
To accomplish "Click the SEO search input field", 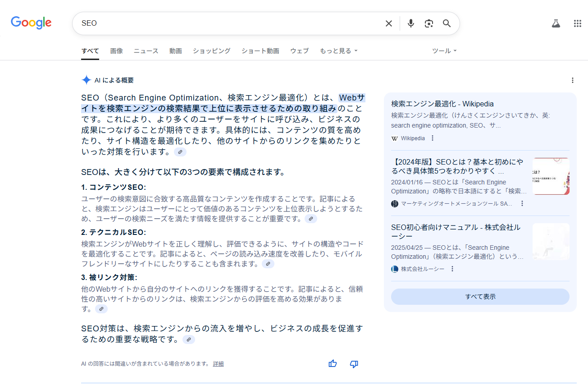I will (230, 23).
